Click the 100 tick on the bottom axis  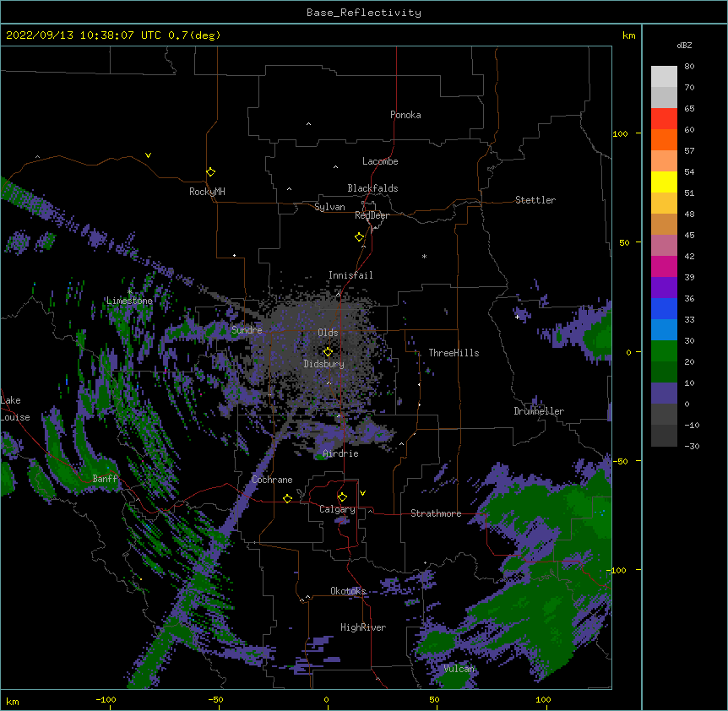543,699
